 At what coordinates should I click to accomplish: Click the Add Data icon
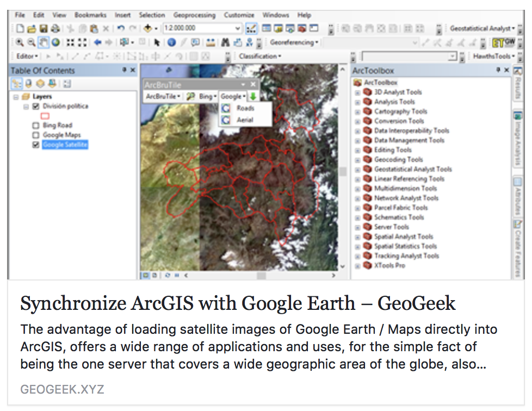click(148, 28)
